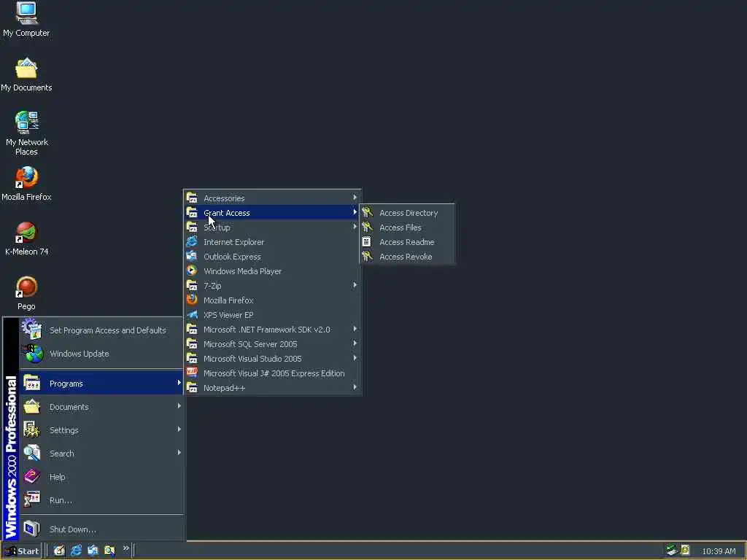This screenshot has height=560, width=747.
Task: Select the Grant Access menu item
Action: point(272,212)
